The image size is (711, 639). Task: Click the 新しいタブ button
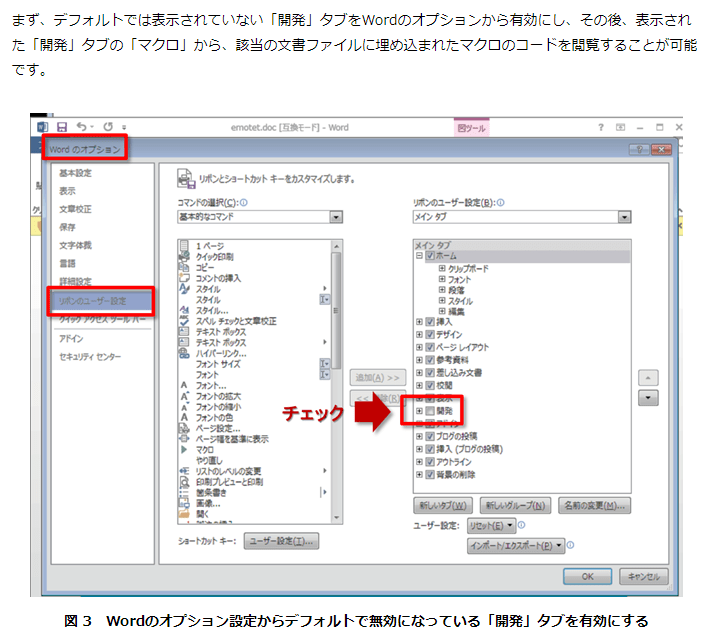point(443,505)
